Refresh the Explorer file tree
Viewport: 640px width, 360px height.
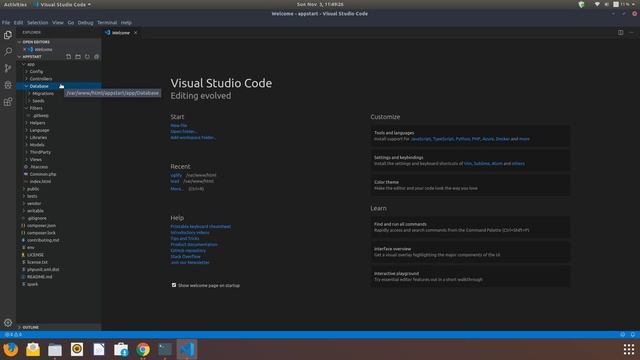click(87, 57)
